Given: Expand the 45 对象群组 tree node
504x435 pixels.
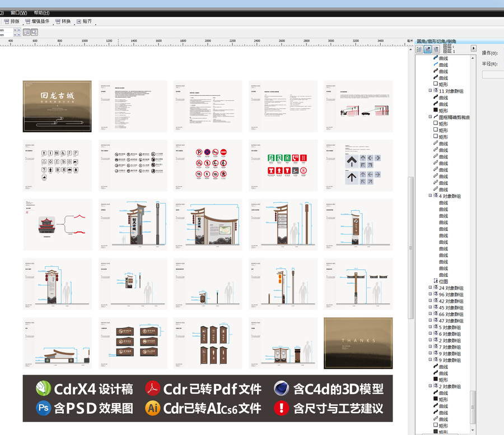Looking at the screenshot, I should tap(430, 307).
